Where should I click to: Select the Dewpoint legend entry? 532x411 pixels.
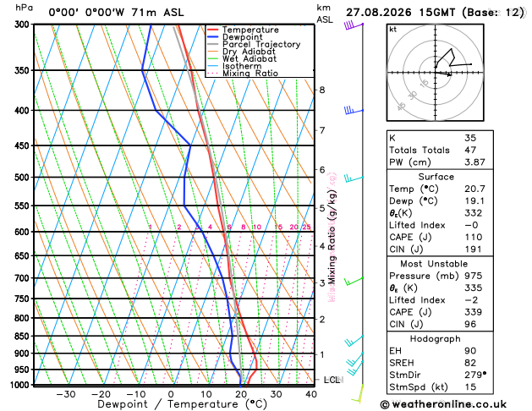point(235,37)
